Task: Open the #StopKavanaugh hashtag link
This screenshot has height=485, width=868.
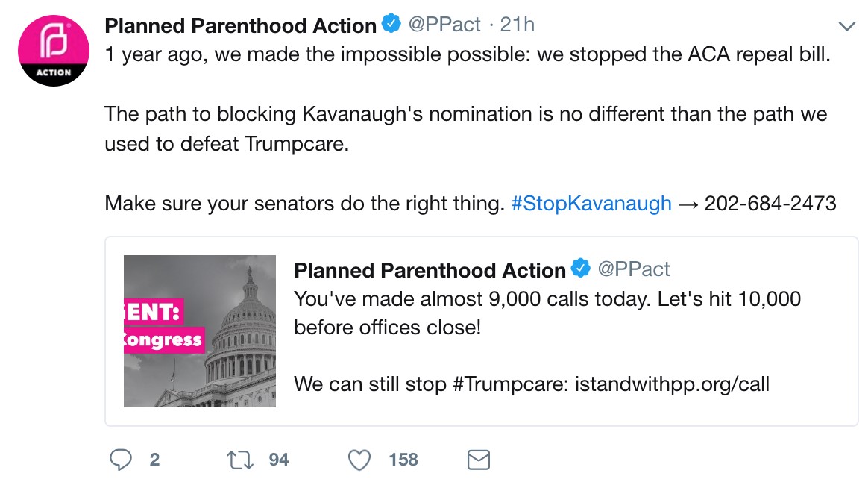Action: 591,203
